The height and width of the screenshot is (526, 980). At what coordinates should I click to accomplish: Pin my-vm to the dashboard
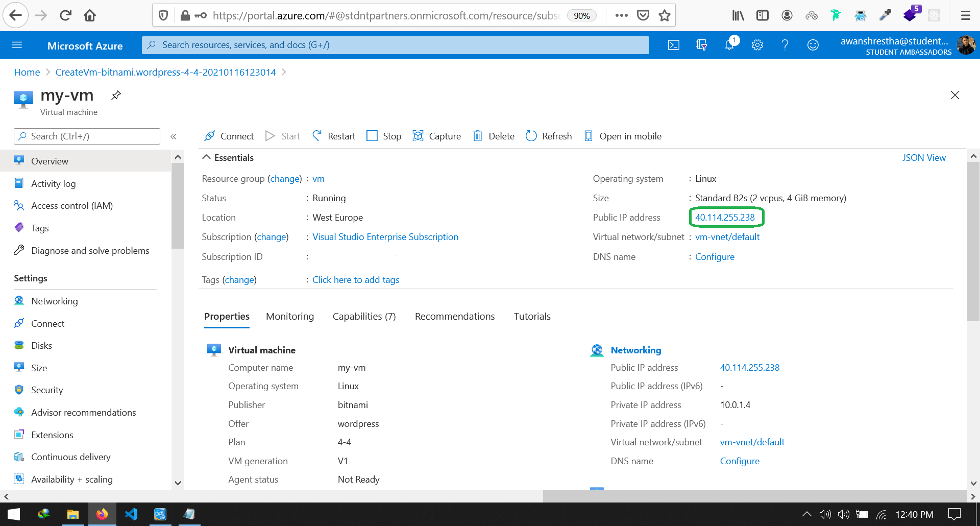116,95
